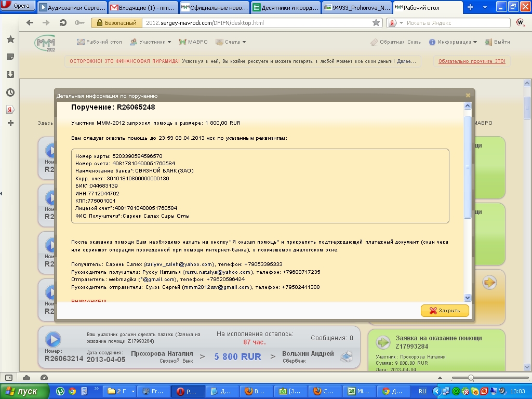
Task: Click the Искать в Яндекс search field
Action: pyautogui.click(x=457, y=23)
